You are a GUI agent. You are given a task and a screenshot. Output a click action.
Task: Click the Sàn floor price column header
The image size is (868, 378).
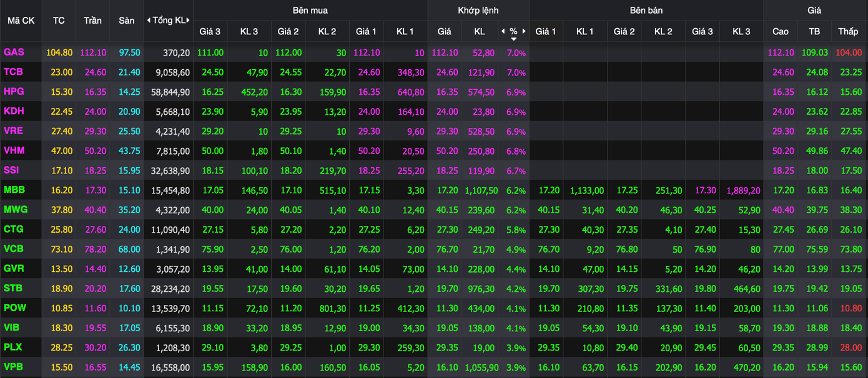pos(127,21)
